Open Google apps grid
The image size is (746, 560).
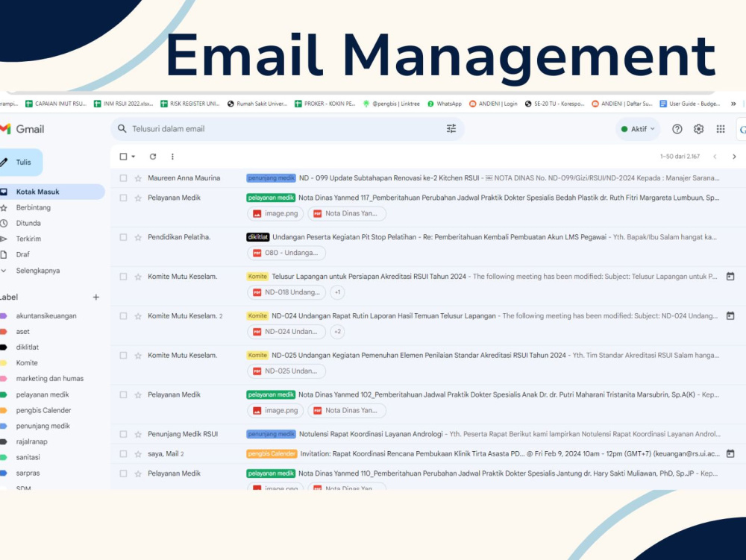(x=721, y=129)
